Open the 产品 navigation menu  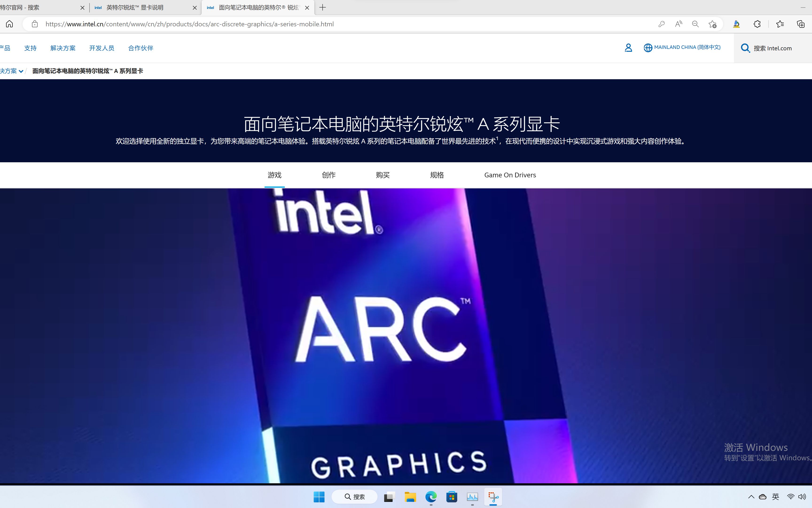coord(5,48)
